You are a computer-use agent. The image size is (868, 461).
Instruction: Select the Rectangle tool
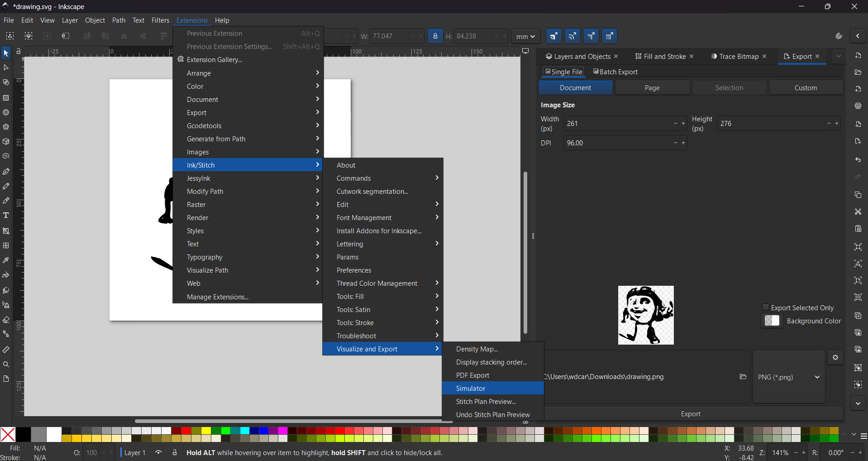pyautogui.click(x=6, y=98)
